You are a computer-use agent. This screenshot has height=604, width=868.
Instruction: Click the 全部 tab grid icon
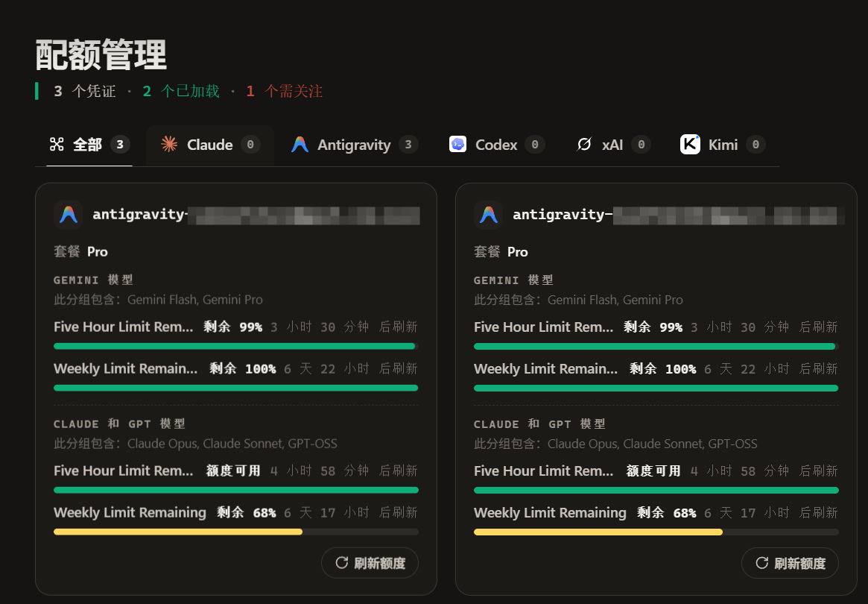pos(57,145)
